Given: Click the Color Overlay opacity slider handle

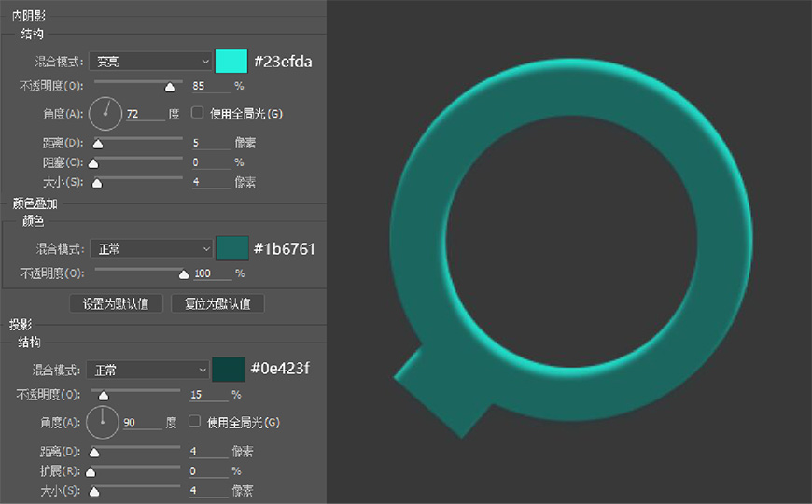Looking at the screenshot, I should [185, 274].
